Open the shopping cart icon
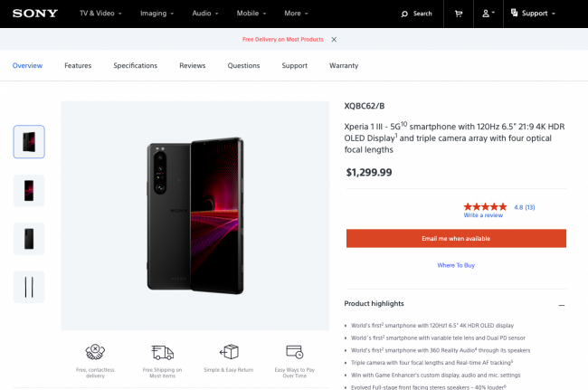588x390 pixels. click(x=458, y=14)
